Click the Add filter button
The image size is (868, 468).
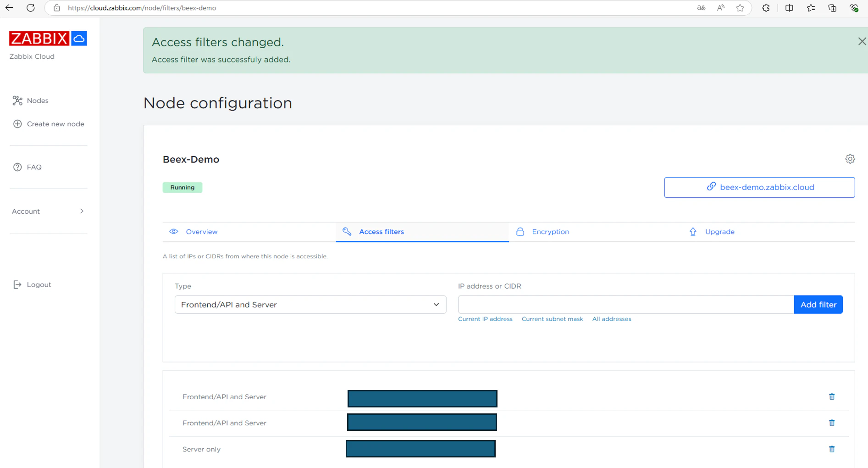coord(818,305)
